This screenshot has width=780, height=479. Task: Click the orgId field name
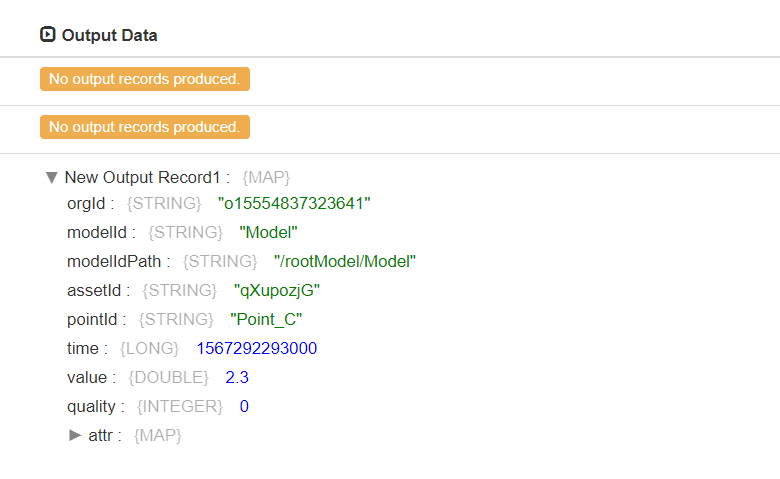(88, 203)
